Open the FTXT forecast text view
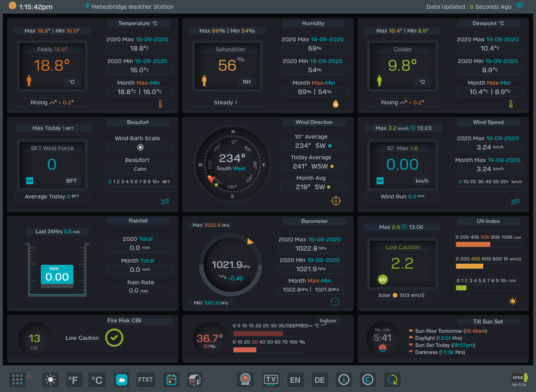The image size is (536, 392). [x=145, y=379]
